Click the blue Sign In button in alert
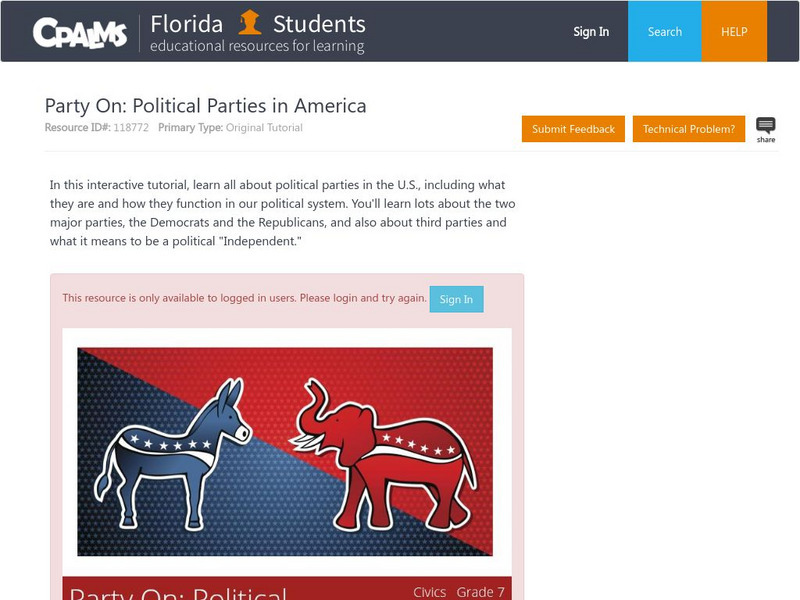This screenshot has width=800, height=600. (x=456, y=299)
